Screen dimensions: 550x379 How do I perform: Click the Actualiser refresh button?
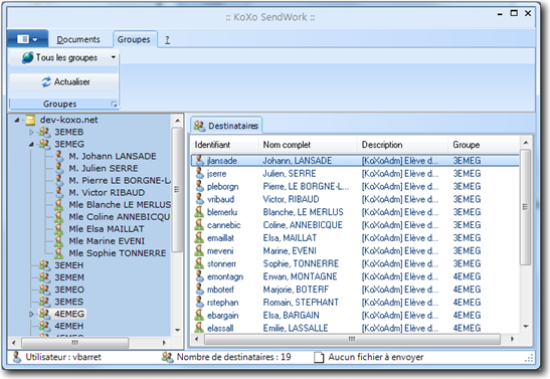pos(65,82)
